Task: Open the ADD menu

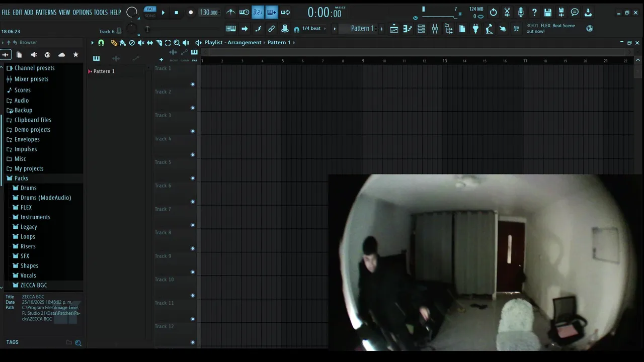Action: pyautogui.click(x=29, y=12)
